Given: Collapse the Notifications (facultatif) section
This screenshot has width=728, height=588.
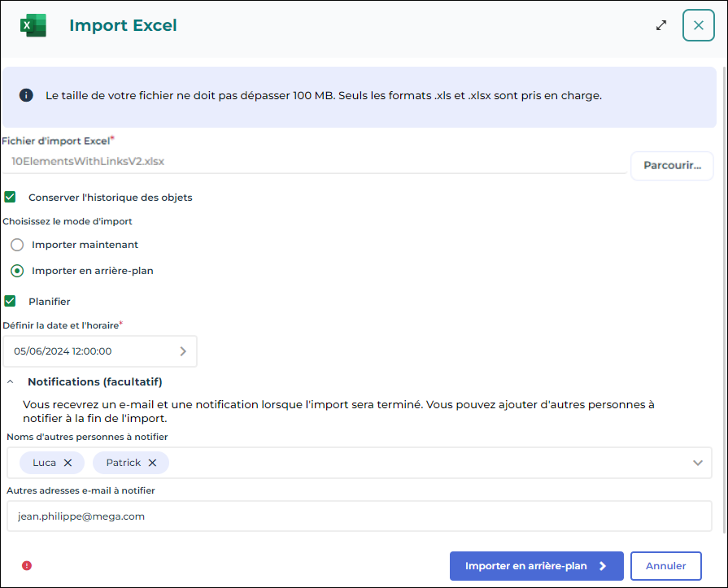Looking at the screenshot, I should pyautogui.click(x=11, y=381).
